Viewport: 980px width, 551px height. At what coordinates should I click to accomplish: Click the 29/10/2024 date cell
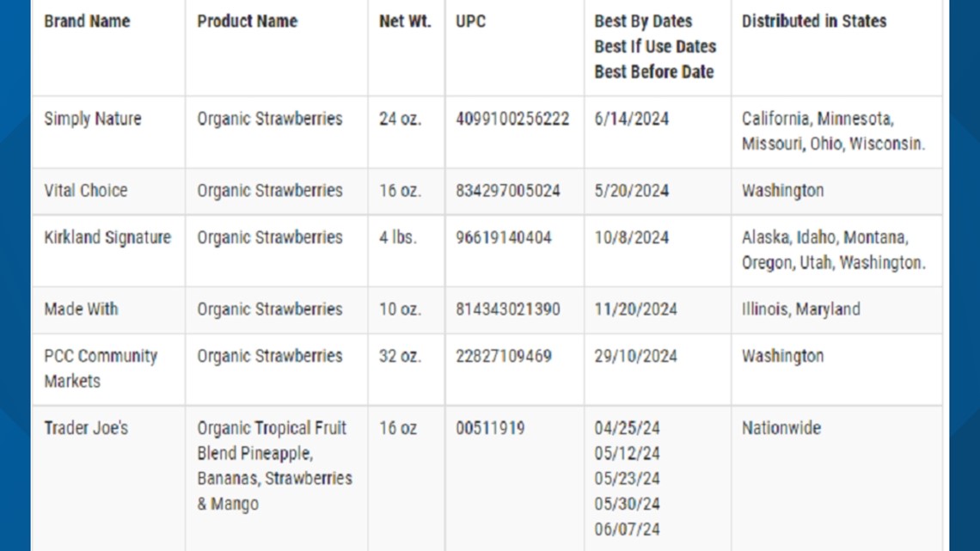tap(635, 356)
